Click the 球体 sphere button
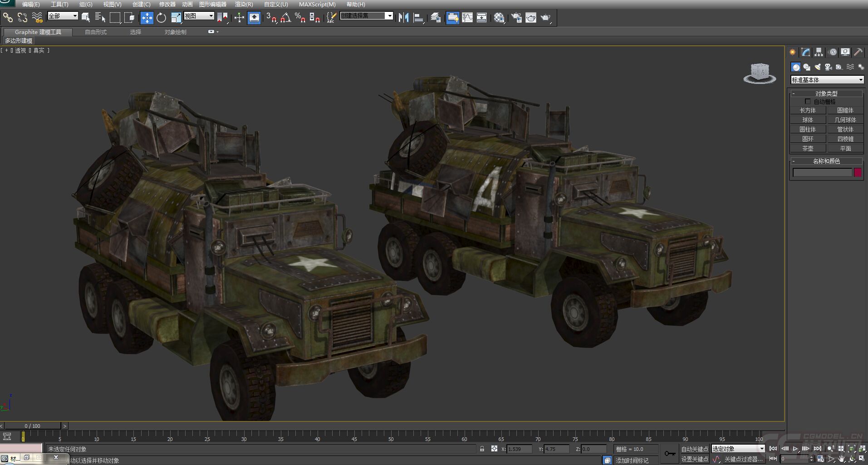 click(808, 120)
